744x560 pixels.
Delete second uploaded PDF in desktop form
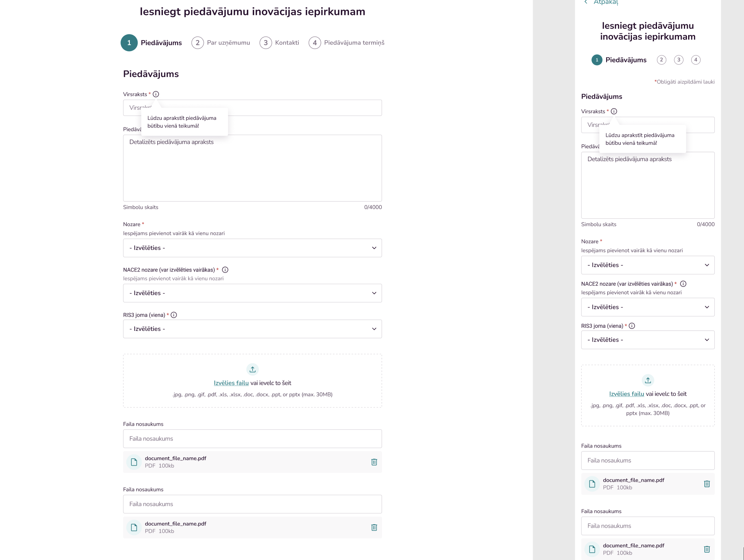pyautogui.click(x=374, y=527)
